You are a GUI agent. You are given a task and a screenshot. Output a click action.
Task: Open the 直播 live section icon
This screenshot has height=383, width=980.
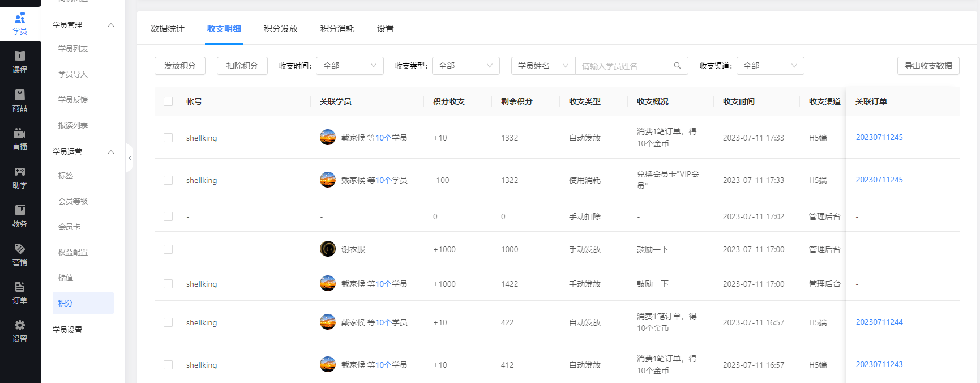pyautogui.click(x=20, y=133)
